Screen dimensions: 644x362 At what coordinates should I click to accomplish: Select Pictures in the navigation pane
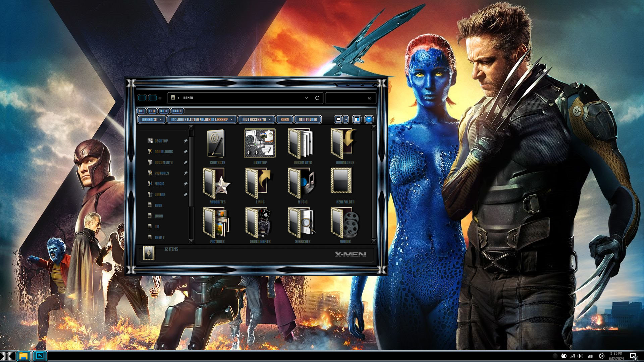(161, 173)
